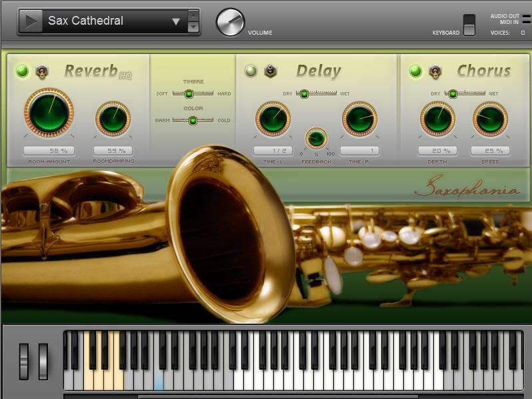Image resolution: width=532 pixels, height=399 pixels.
Task: Click the Delay Time-R knob
Action: point(359,119)
